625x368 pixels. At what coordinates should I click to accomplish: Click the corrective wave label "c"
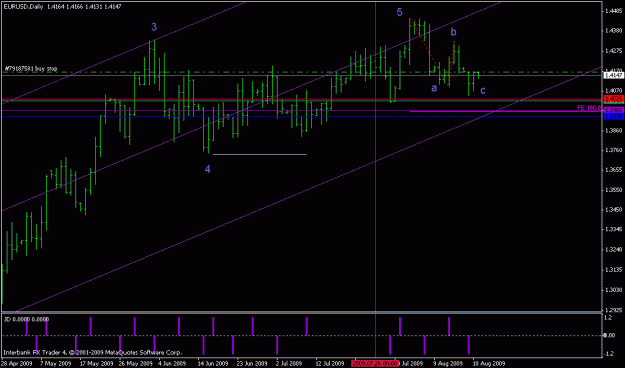[483, 91]
